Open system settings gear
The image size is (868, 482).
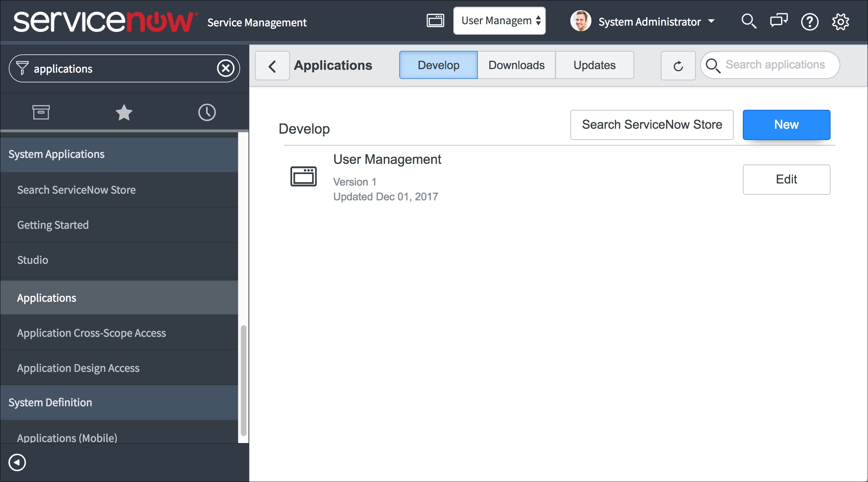click(x=841, y=21)
